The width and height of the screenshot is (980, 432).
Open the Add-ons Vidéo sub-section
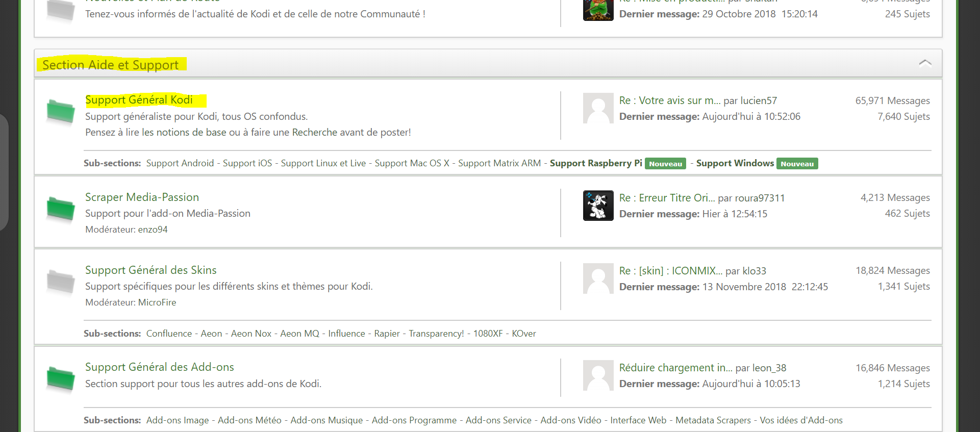(571, 420)
